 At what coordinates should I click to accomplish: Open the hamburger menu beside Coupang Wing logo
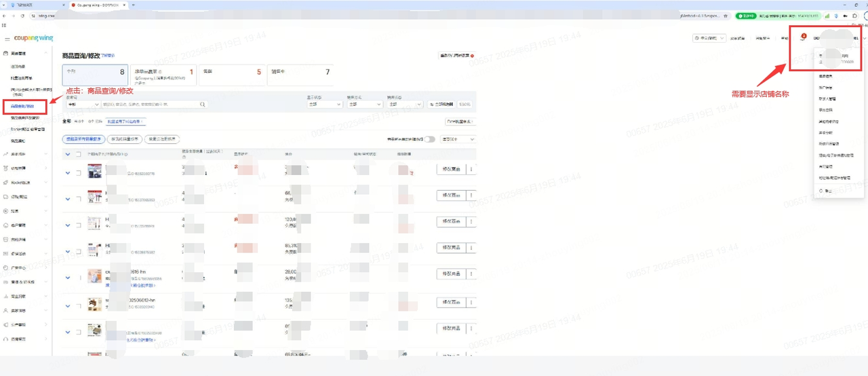tap(7, 39)
